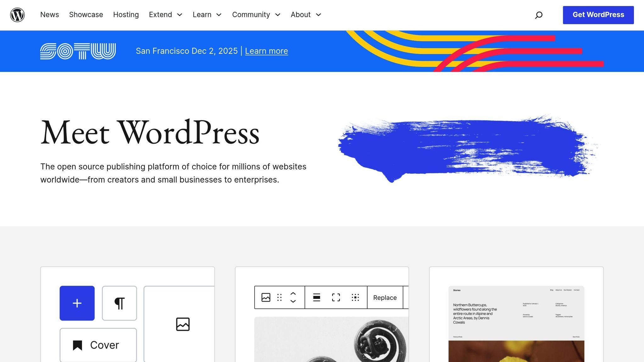Select the Image block icon in the toolbar
The width and height of the screenshot is (644, 362).
coord(265,297)
